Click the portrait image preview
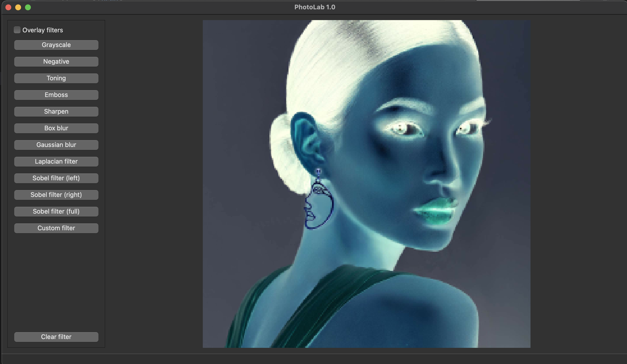The height and width of the screenshot is (364, 627). point(366,184)
